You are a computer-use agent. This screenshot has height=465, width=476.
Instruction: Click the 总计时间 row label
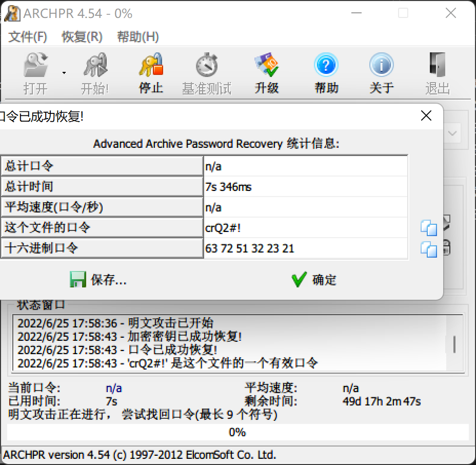[x=102, y=186]
